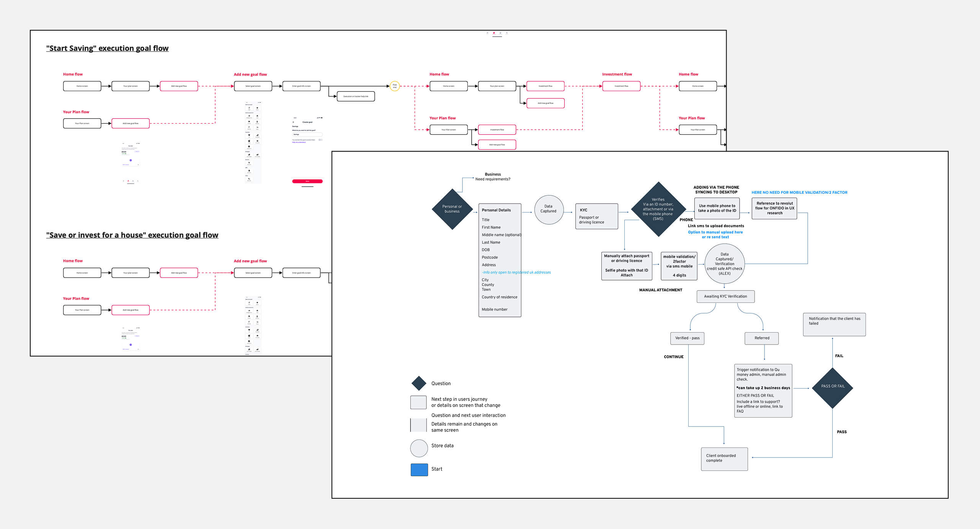Click the Data Captured circle node
980x529 pixels.
click(548, 209)
